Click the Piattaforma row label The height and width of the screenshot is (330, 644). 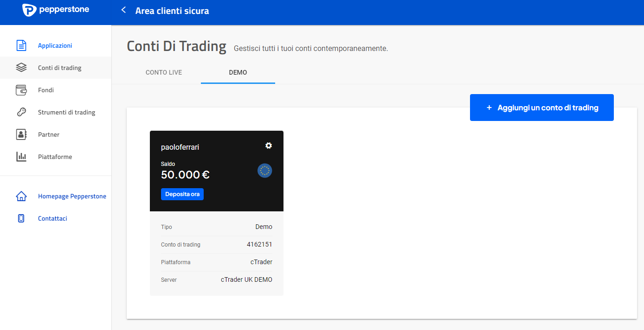[x=176, y=262]
